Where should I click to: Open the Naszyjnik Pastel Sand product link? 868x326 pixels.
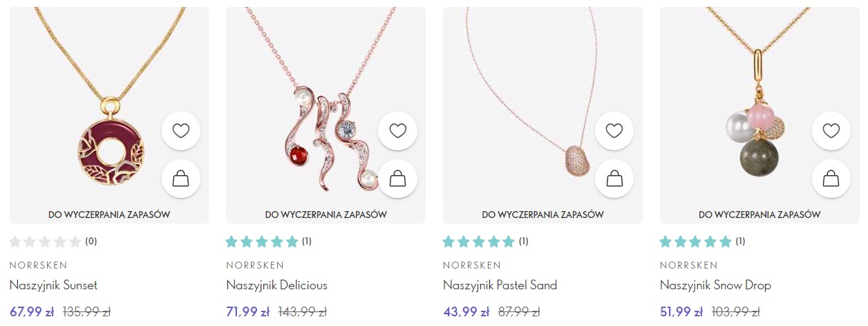(x=500, y=285)
